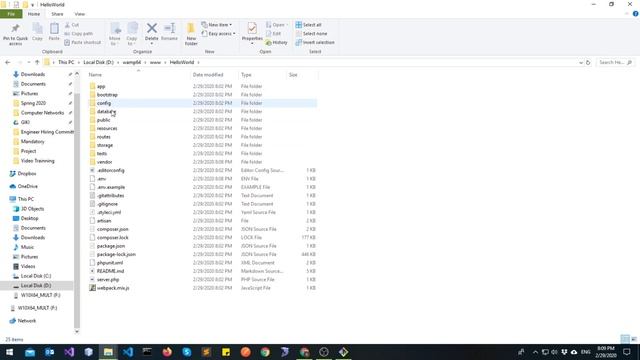Image resolution: width=640 pixels, height=360 pixels.
Task: Open the Copy to command
Action: pos(132,33)
